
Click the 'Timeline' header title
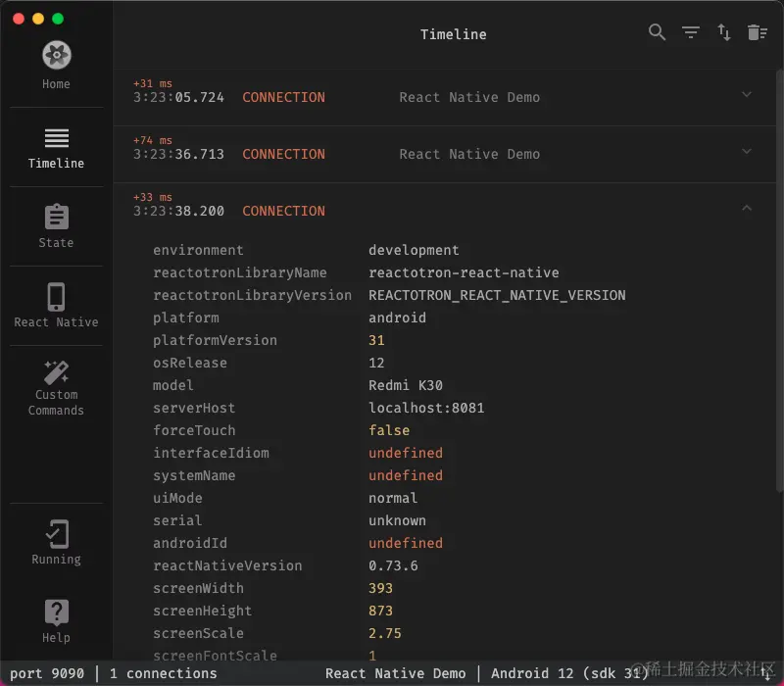(x=453, y=34)
